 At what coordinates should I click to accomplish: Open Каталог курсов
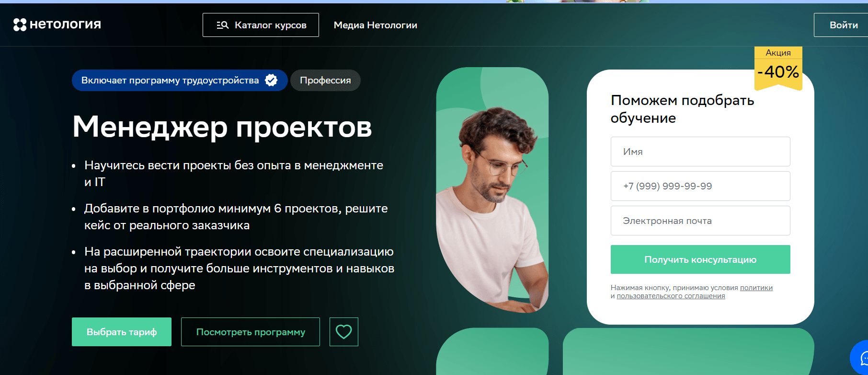(x=261, y=25)
